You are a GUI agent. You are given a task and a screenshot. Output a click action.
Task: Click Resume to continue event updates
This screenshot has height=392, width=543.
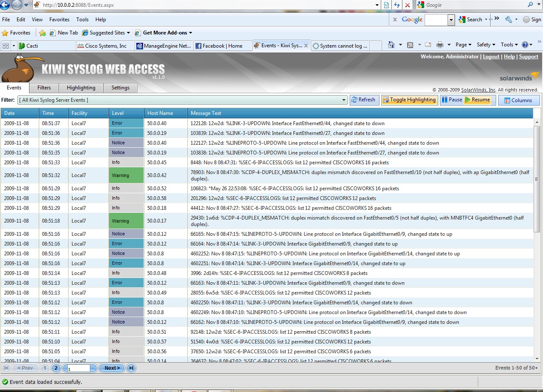[477, 100]
